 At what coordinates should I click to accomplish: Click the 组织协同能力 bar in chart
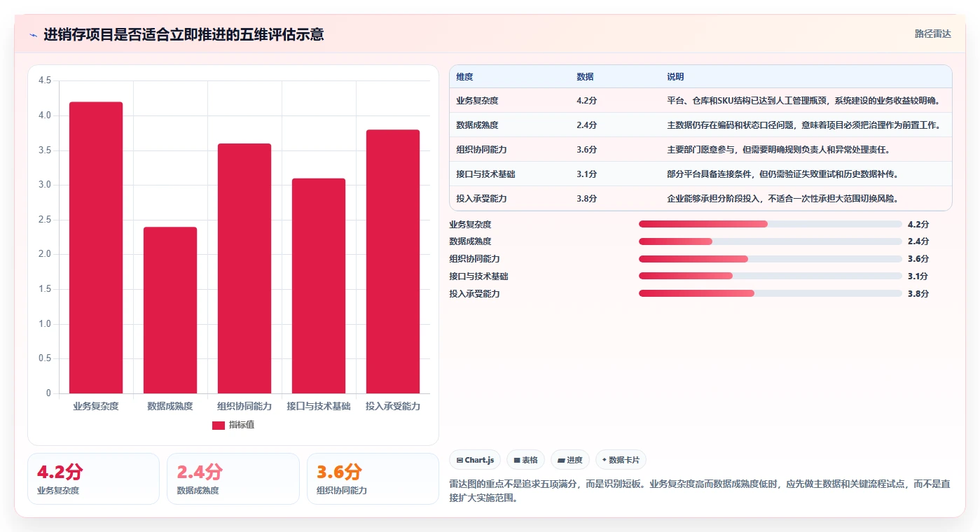tap(244, 268)
